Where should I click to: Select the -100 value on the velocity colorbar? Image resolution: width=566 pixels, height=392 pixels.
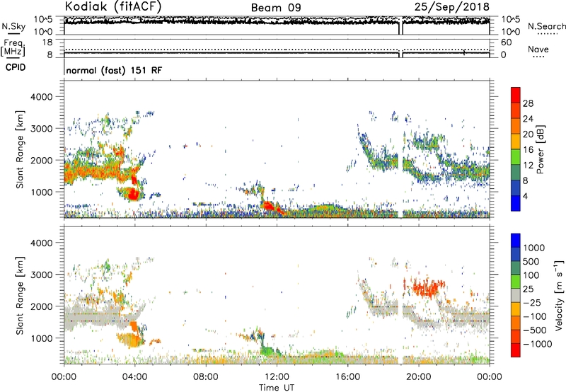point(535,316)
